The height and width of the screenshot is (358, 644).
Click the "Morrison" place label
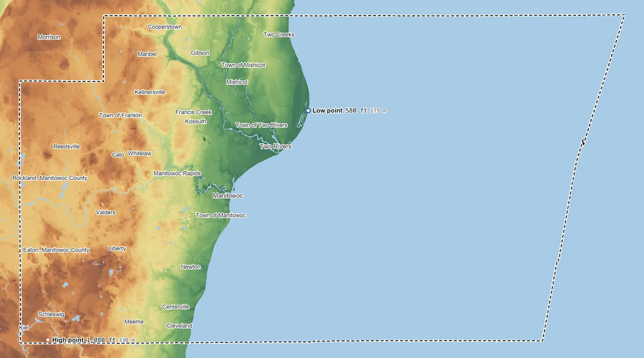click(49, 37)
